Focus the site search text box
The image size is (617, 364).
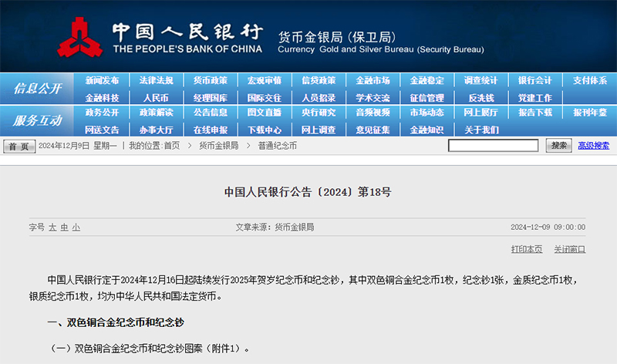click(x=493, y=146)
